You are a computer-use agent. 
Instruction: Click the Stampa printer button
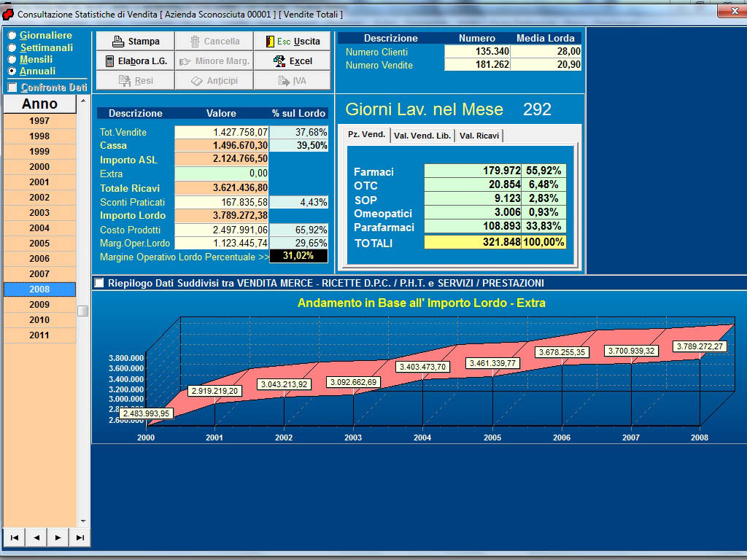click(135, 42)
